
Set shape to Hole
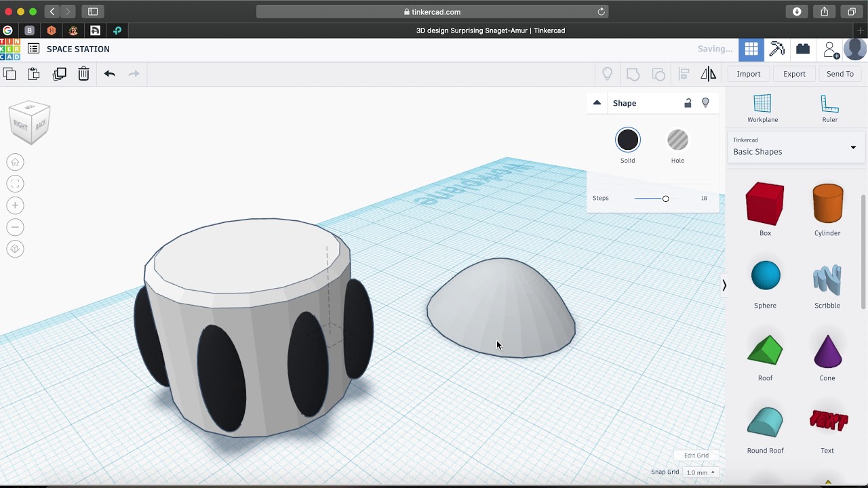point(677,140)
